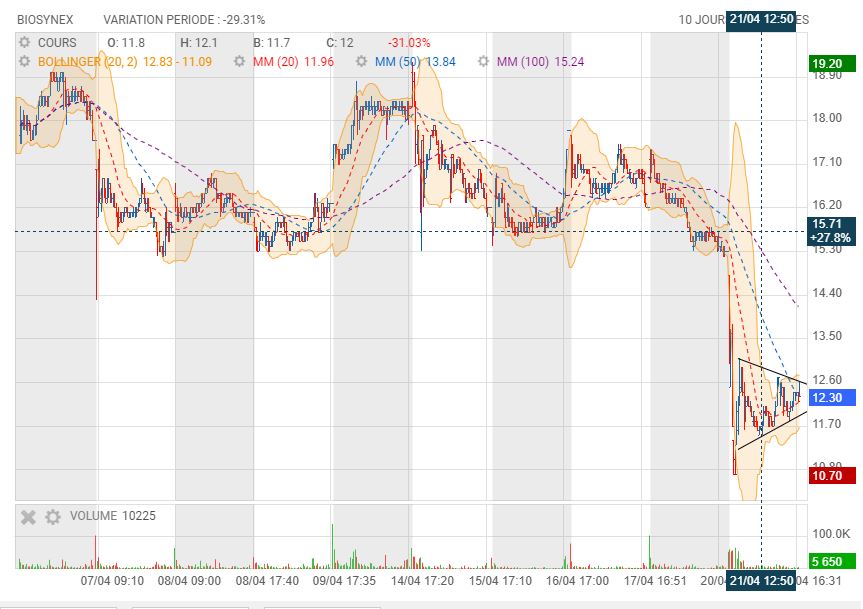The width and height of the screenshot is (863, 609).
Task: Click the green 5 650 volume tag
Action: tap(832, 561)
